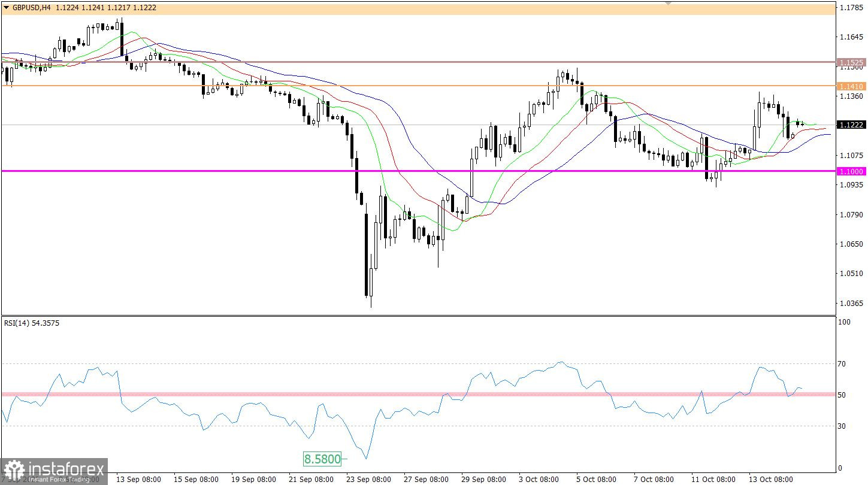Click the RSI scale value 30
The width and height of the screenshot is (868, 485).
(x=842, y=426)
